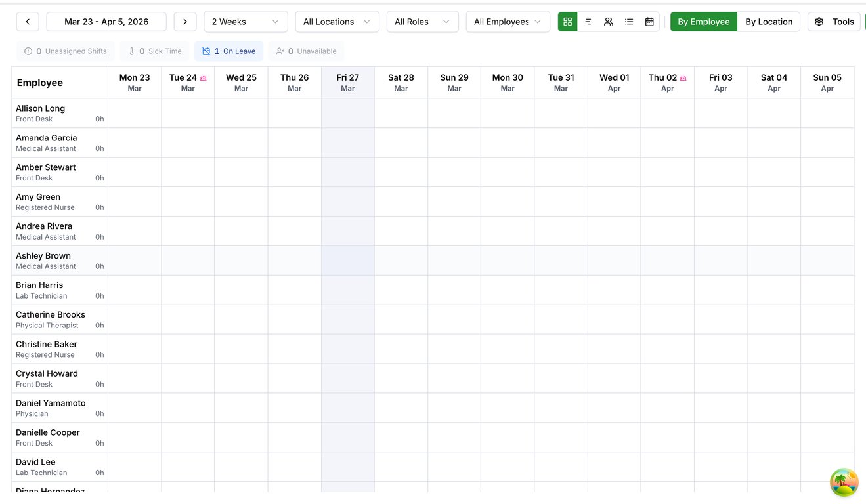Toggle the Sick Time filter chip

155,51
